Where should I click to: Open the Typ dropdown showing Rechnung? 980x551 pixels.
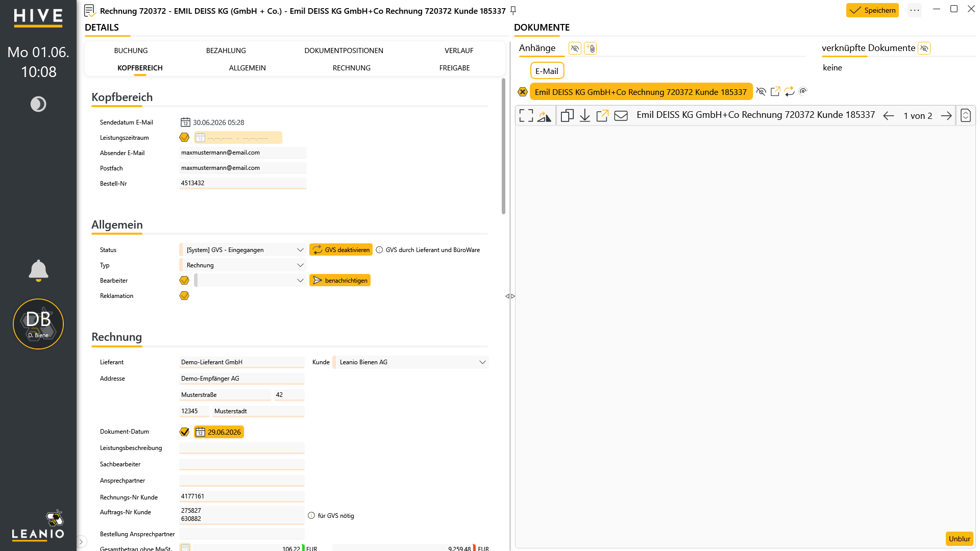pos(243,265)
